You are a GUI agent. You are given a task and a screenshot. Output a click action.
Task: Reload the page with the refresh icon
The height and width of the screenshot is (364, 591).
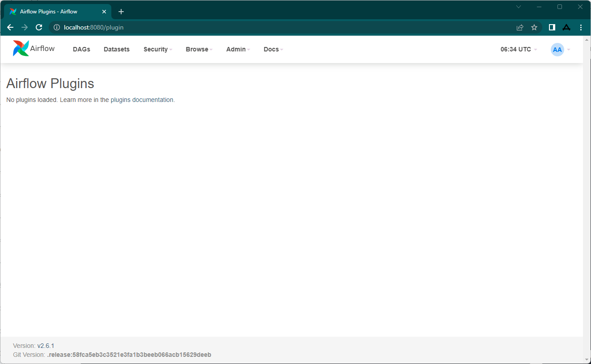pos(39,27)
